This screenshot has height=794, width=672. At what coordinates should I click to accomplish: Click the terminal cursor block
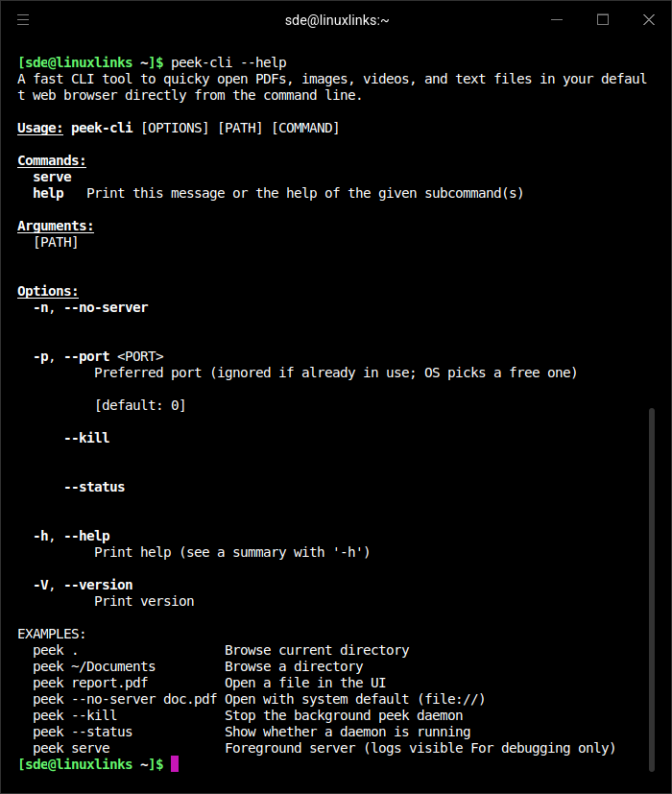(173, 763)
